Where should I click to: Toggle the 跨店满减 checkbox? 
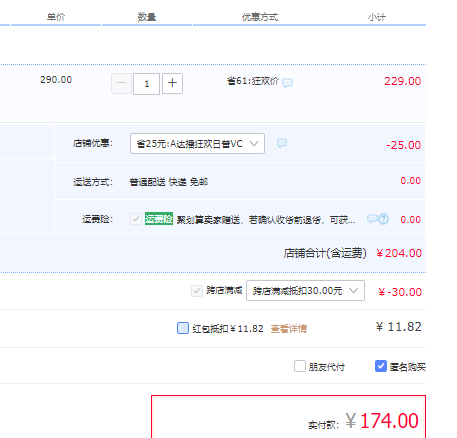[x=197, y=291]
